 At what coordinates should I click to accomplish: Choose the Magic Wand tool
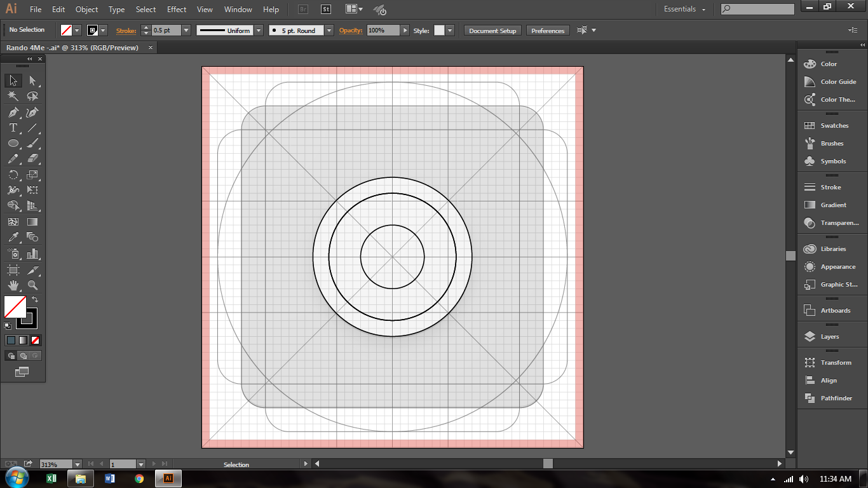coord(13,96)
